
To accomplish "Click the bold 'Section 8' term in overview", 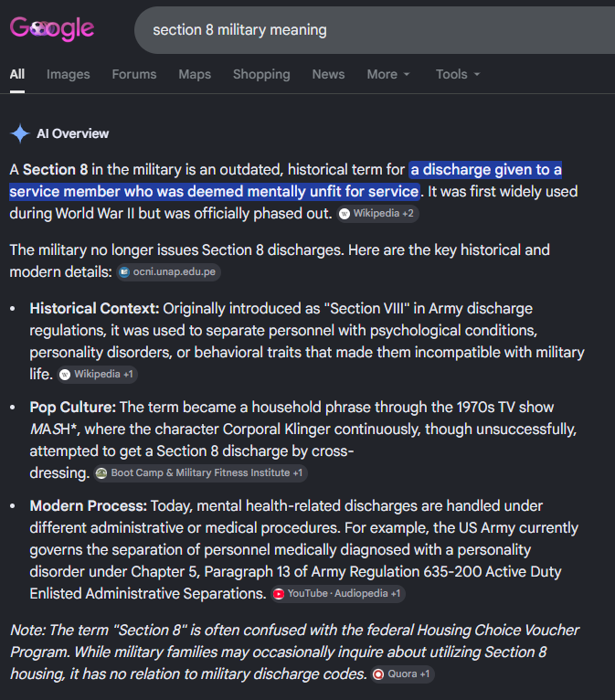I will point(56,170).
